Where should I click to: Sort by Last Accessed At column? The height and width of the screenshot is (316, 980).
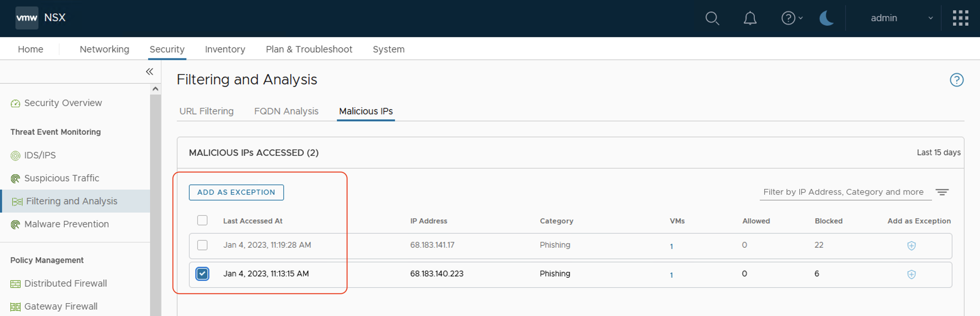coord(253,221)
